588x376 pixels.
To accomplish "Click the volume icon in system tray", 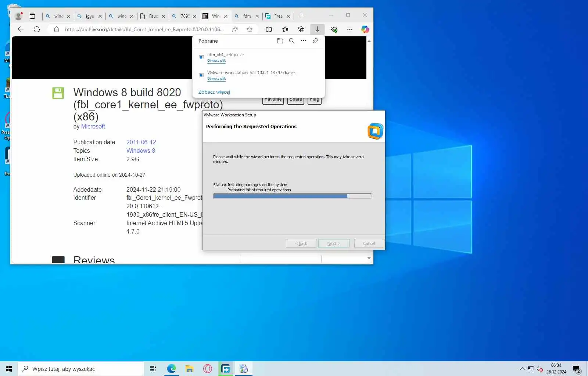I will (540, 369).
